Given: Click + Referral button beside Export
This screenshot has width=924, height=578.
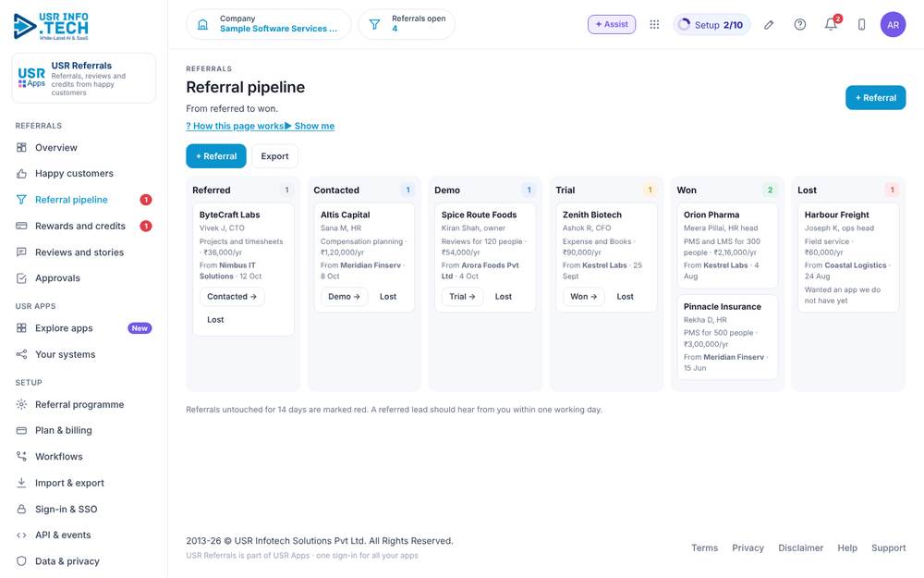Looking at the screenshot, I should 216,156.
